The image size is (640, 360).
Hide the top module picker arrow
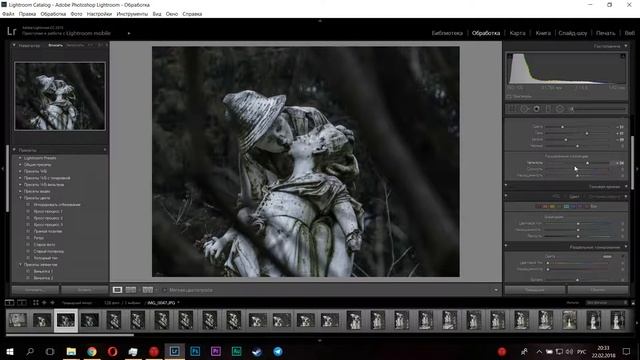point(320,20)
